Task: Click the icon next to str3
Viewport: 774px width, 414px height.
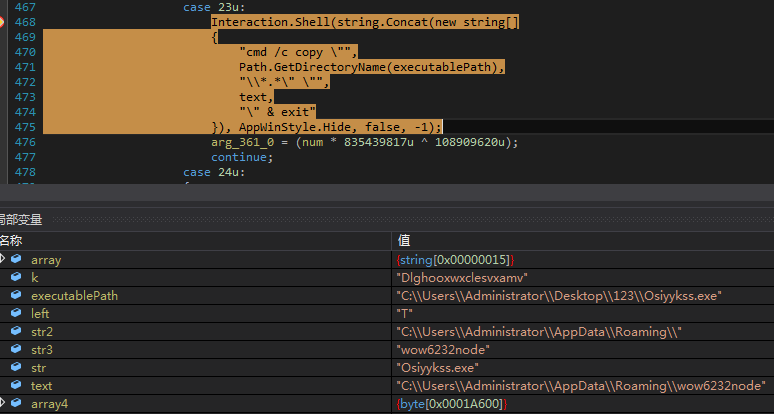Action: tap(16, 350)
